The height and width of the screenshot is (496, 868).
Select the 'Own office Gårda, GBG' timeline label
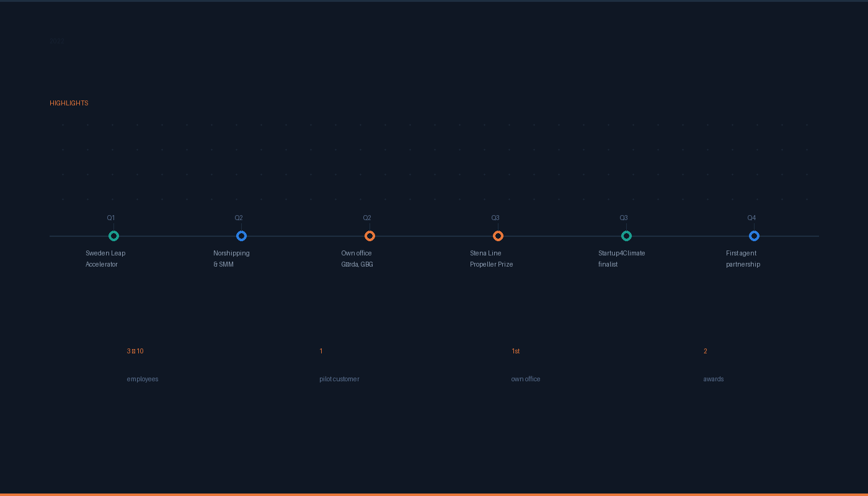click(357, 259)
